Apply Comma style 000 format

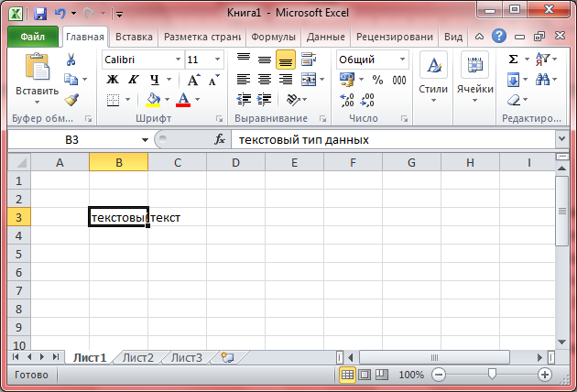[x=399, y=80]
